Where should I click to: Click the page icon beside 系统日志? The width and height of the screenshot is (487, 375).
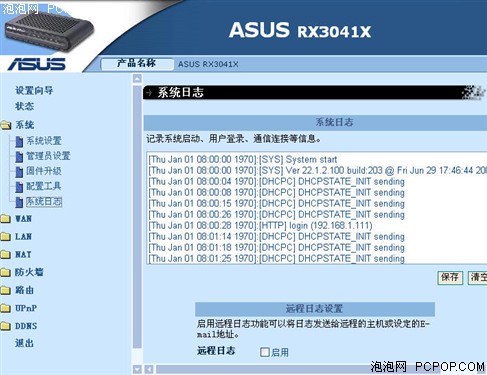(19, 202)
